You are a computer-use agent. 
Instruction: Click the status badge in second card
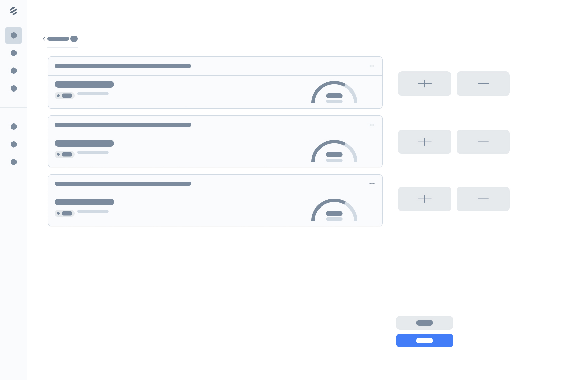[x=65, y=154]
